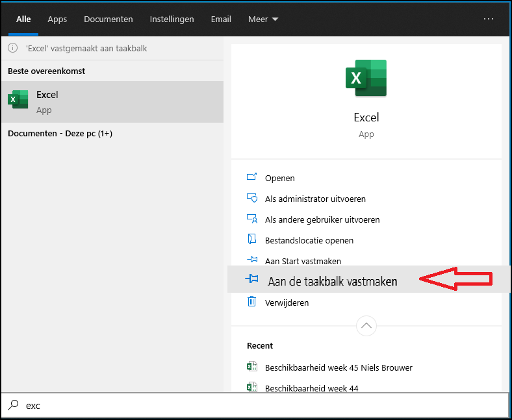The height and width of the screenshot is (420, 512).
Task: Click the Beste overeenkomst heading
Action: pyautogui.click(x=46, y=71)
